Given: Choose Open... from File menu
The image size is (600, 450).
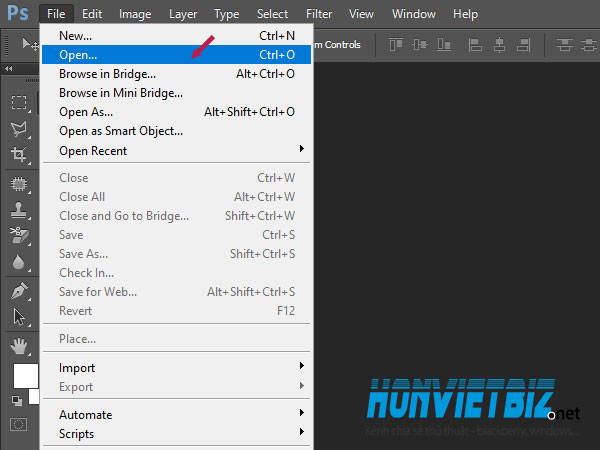Looking at the screenshot, I should [176, 55].
